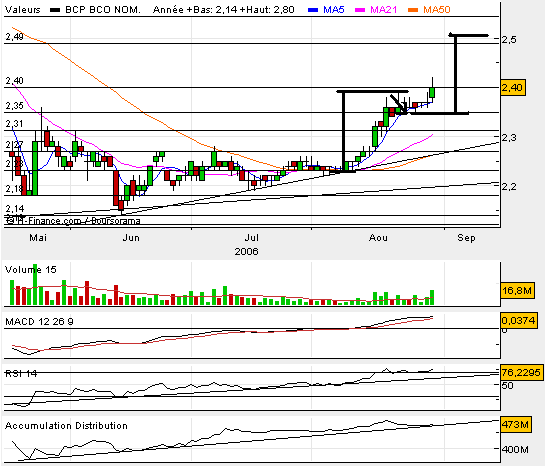
Task: Click the 50 level on RSI axis
Action: (507, 385)
